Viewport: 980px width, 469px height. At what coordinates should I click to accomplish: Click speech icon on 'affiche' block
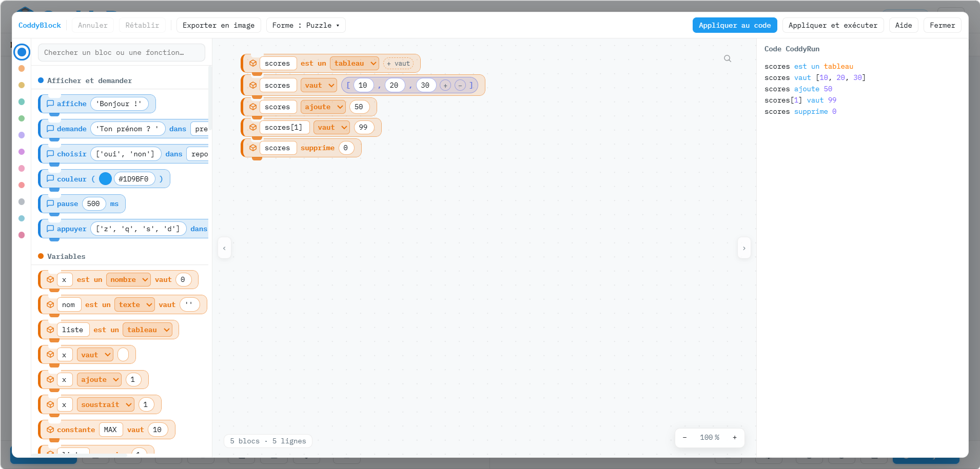pyautogui.click(x=50, y=104)
